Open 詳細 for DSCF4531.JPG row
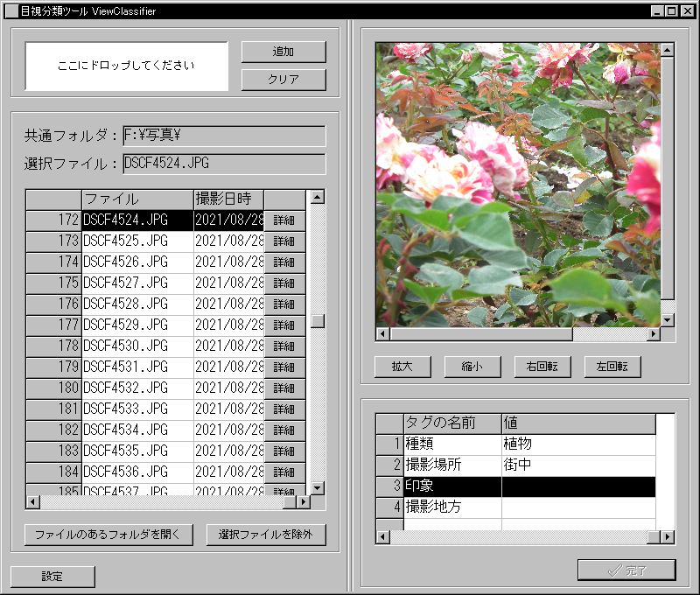 (284, 367)
